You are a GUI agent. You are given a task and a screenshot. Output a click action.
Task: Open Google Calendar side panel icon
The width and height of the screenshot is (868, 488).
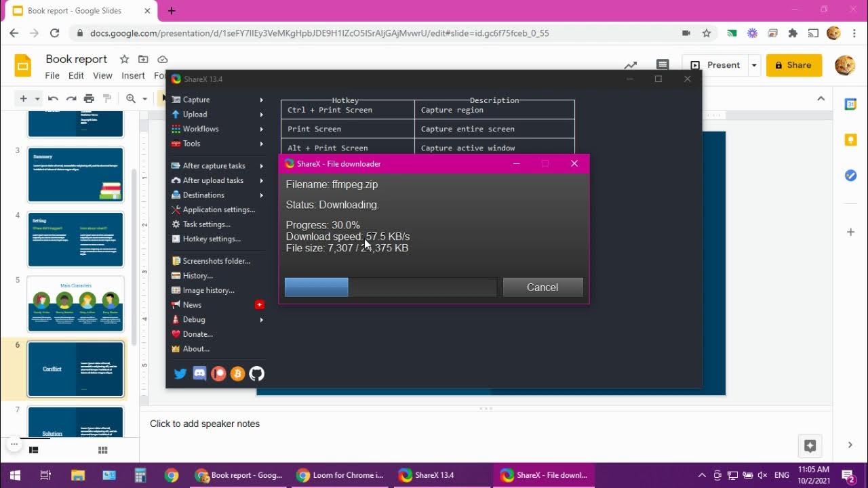point(850,104)
